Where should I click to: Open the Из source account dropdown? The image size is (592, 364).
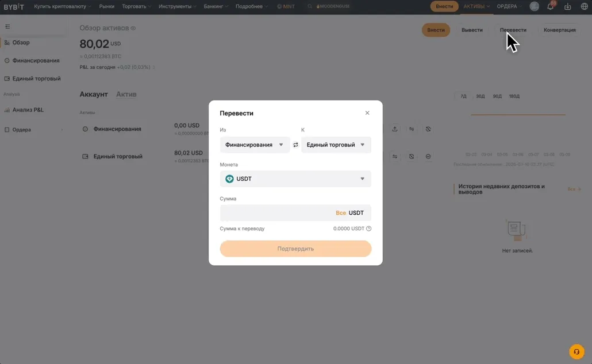[254, 145]
